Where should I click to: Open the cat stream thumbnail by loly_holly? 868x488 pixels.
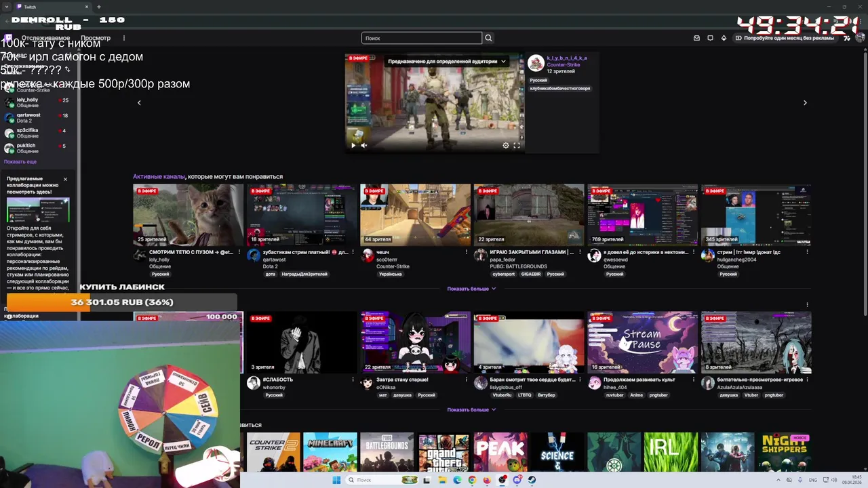(x=188, y=215)
